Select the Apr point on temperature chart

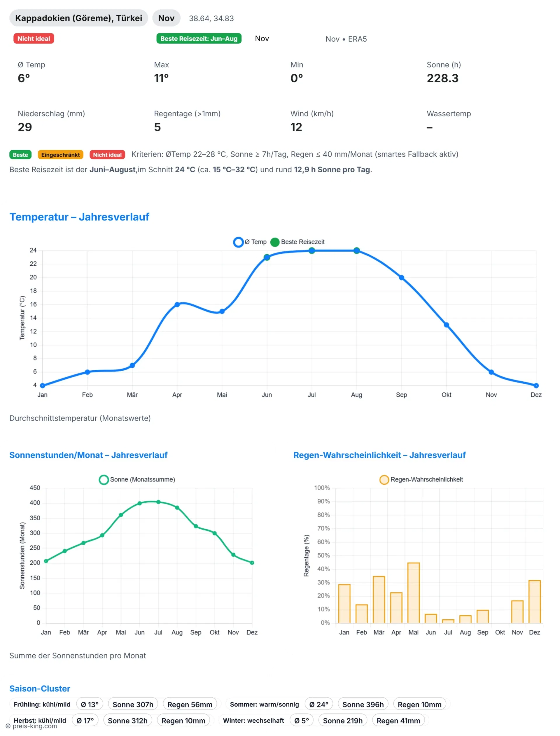(x=177, y=304)
